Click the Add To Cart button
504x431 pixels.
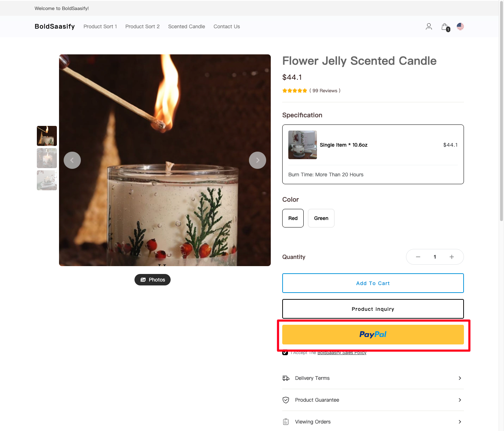point(373,283)
